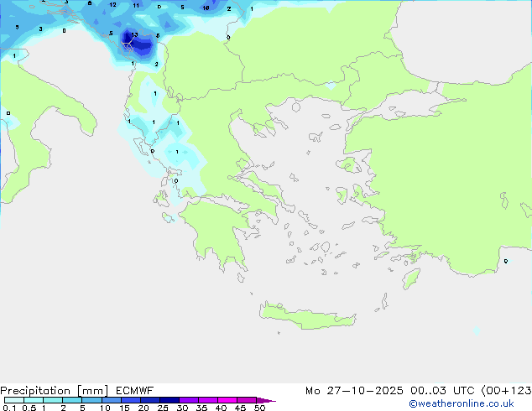Click the weatheronline.co.uk link
Screen dimensions: 532x411
(462, 403)
